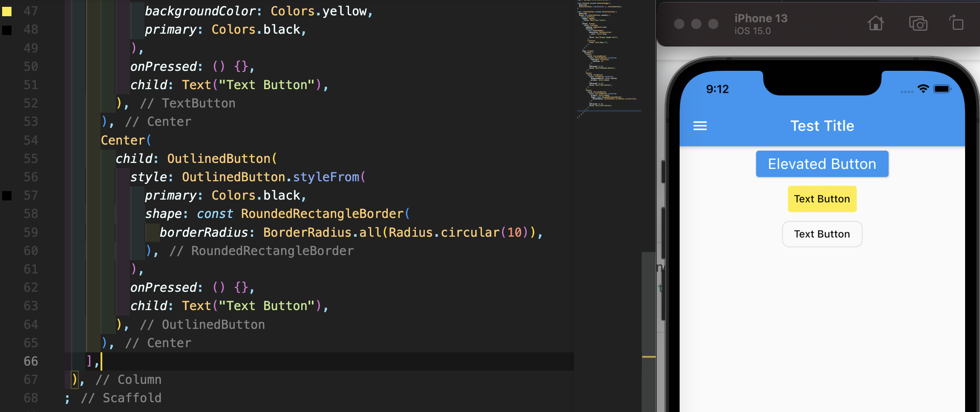This screenshot has height=412, width=980.
Task: Rotate the simulator device with the rotate icon
Action: click(956, 23)
